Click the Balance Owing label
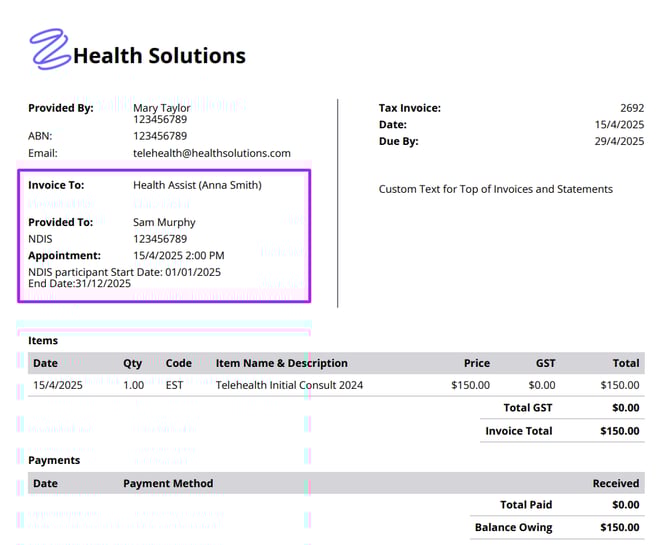This screenshot has height=545, width=670. pyautogui.click(x=512, y=527)
